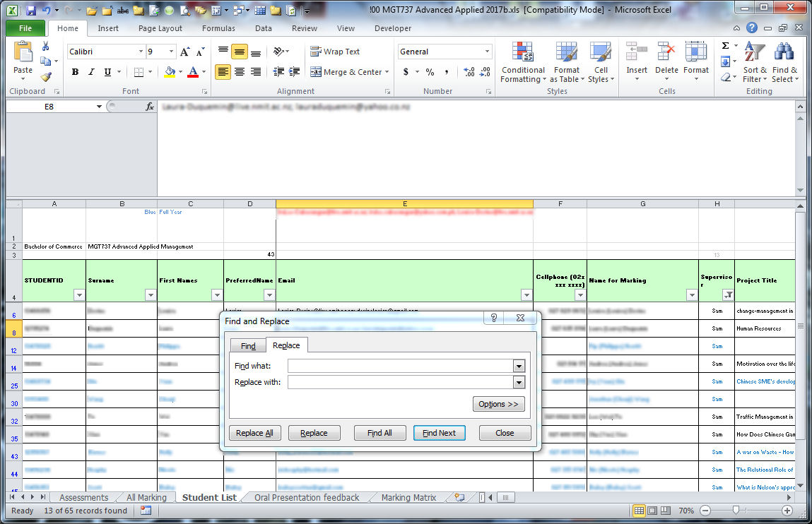
Task: Open the Formulas ribbon tab
Action: tap(218, 28)
